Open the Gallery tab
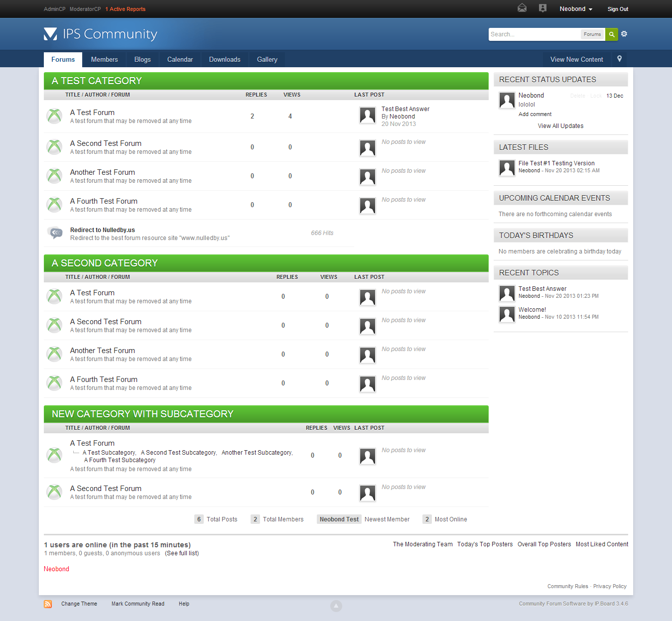This screenshot has width=672, height=621. point(267,59)
